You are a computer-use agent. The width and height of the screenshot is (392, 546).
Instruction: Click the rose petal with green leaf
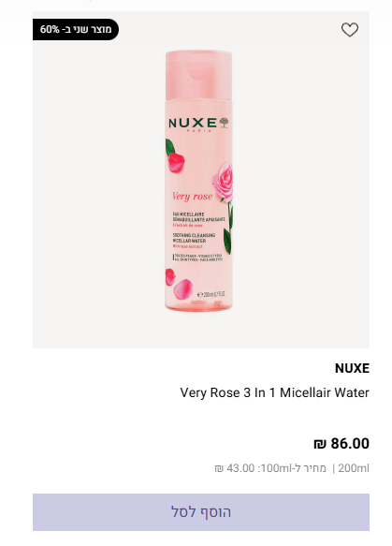pos(175,155)
